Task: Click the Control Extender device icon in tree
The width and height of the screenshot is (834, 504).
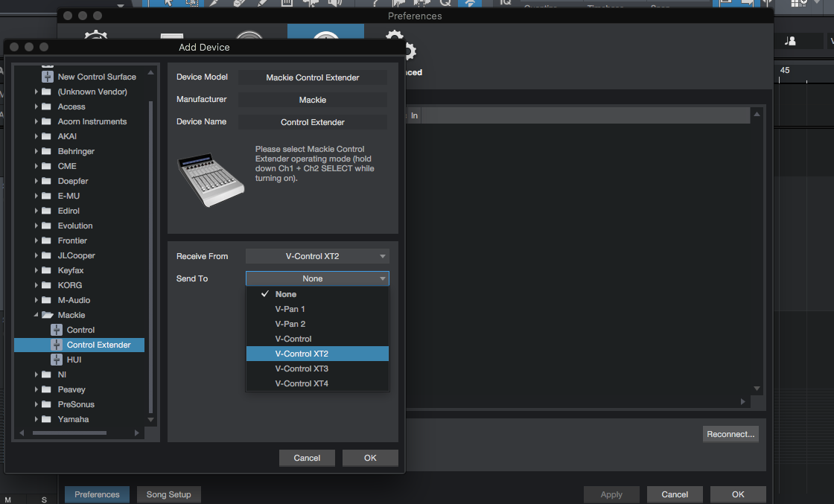Action: pos(57,345)
